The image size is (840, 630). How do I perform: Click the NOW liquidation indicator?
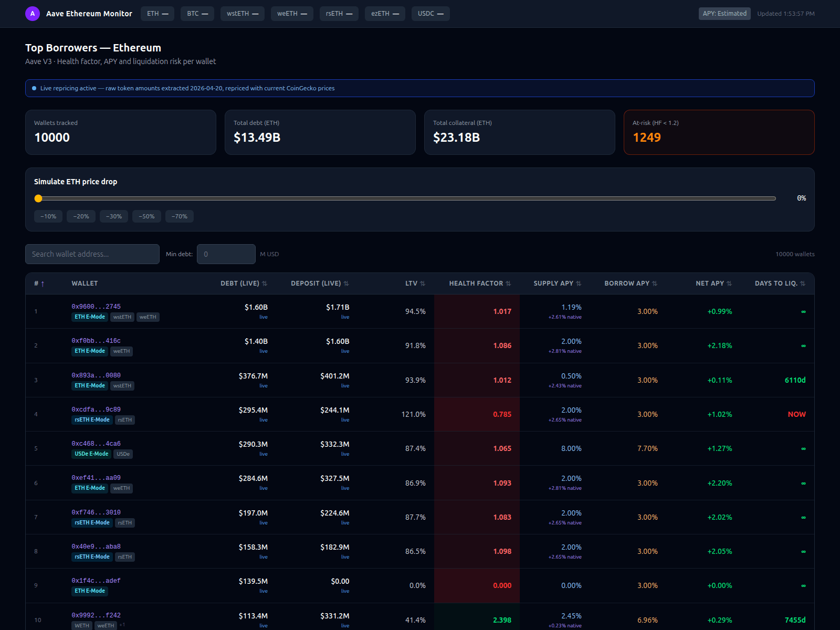(x=796, y=414)
